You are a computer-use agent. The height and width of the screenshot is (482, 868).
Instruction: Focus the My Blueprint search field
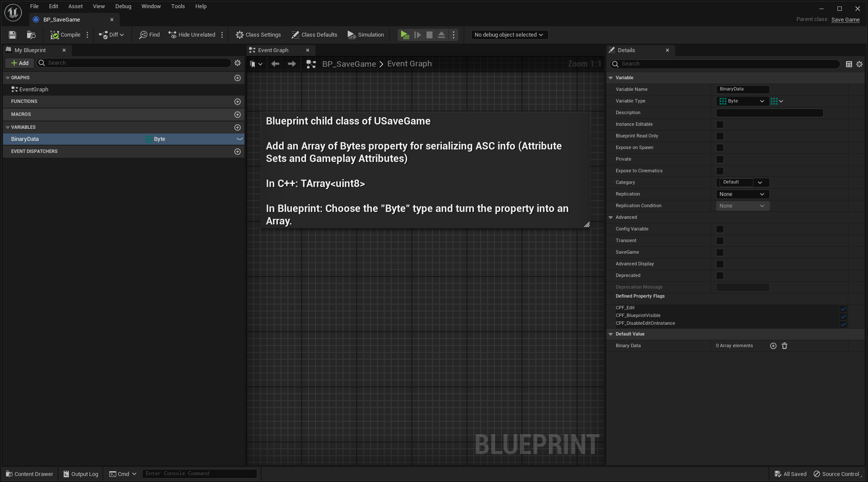click(x=134, y=63)
